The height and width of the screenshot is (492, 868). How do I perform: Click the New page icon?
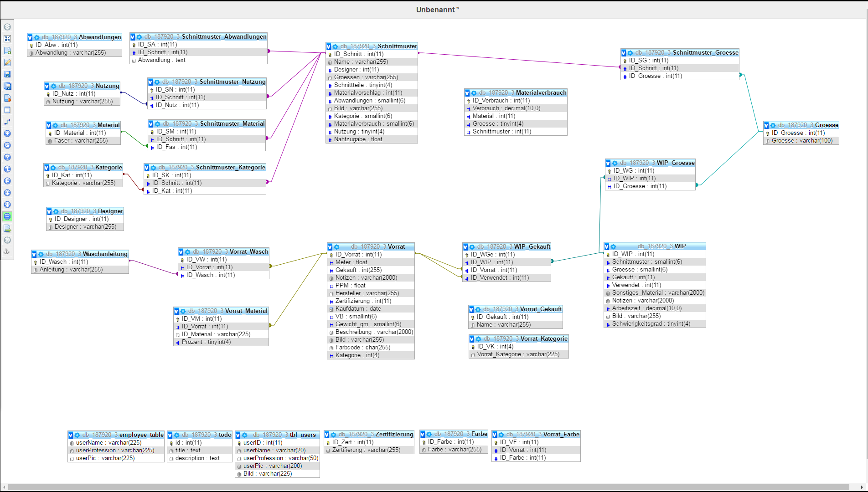7,51
